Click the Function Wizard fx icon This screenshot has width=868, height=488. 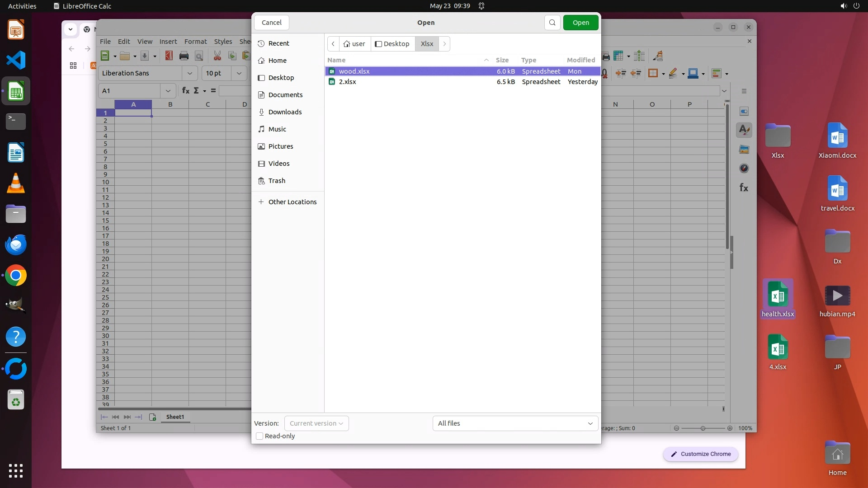pos(185,90)
